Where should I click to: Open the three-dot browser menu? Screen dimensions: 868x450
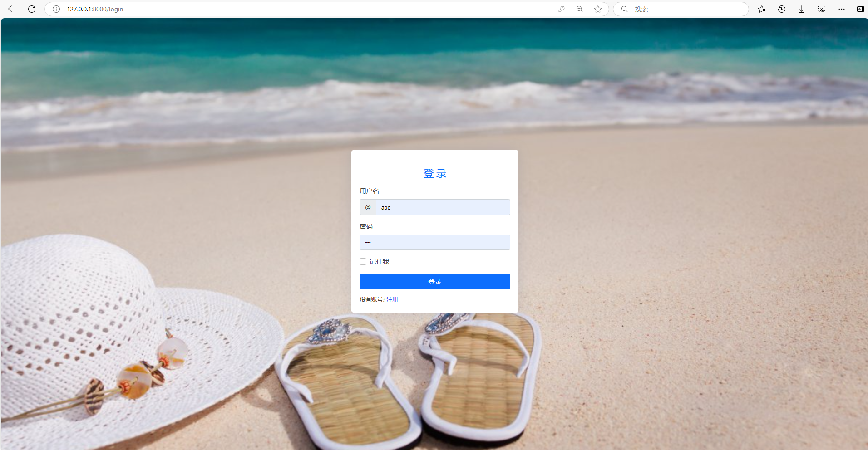point(842,9)
